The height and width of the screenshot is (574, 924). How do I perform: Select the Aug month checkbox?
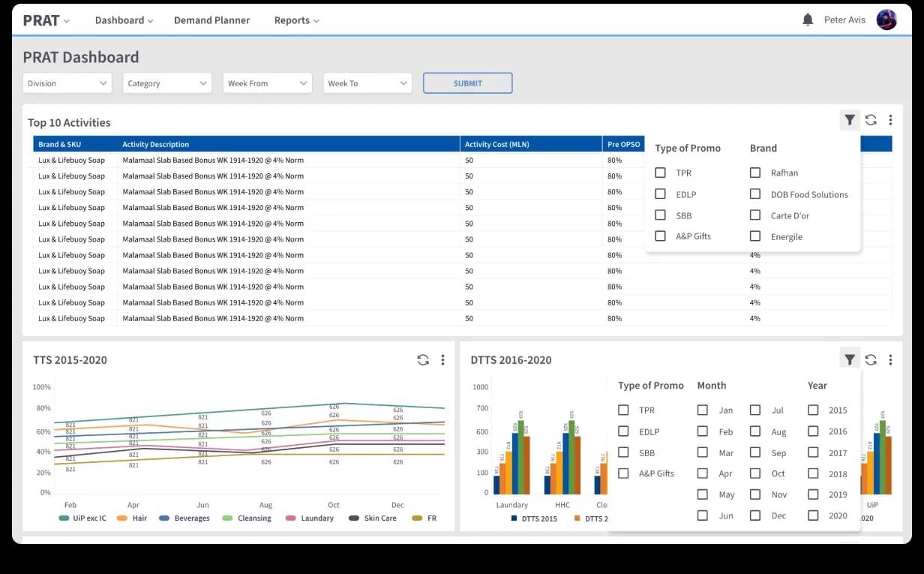click(755, 431)
